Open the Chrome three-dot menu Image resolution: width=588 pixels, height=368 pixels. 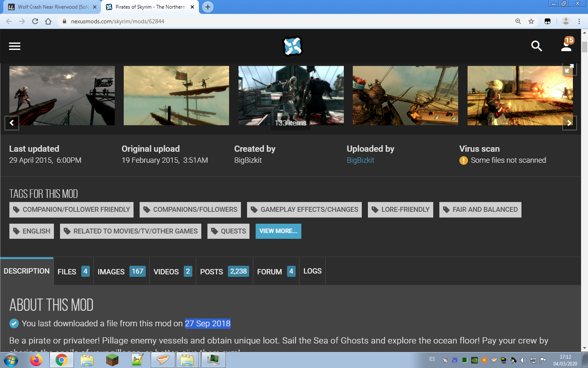(579, 21)
